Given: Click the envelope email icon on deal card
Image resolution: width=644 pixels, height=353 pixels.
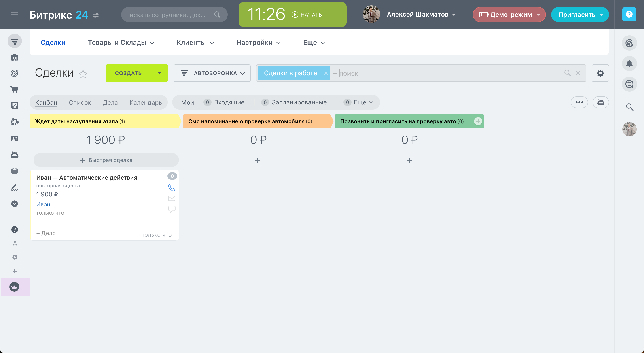Looking at the screenshot, I should click(x=172, y=198).
